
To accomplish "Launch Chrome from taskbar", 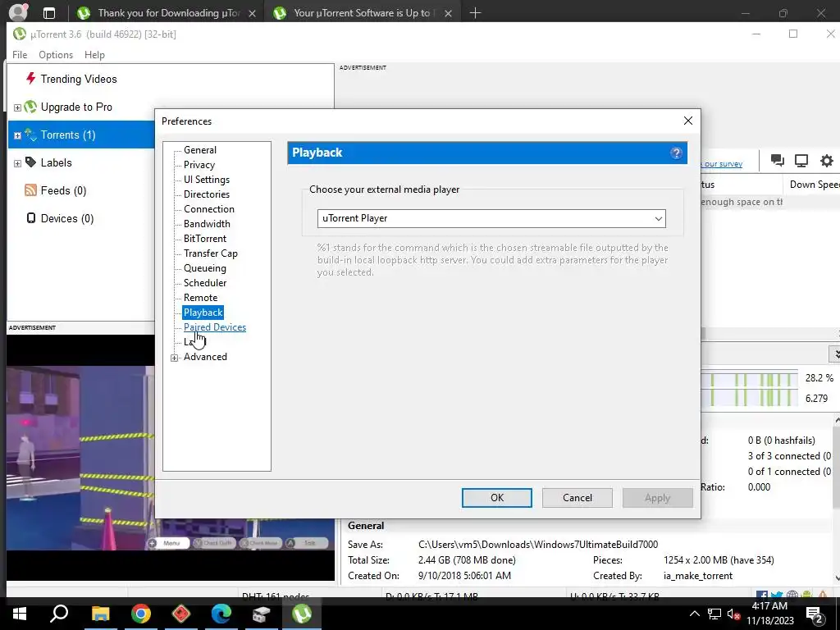I will 141,614.
